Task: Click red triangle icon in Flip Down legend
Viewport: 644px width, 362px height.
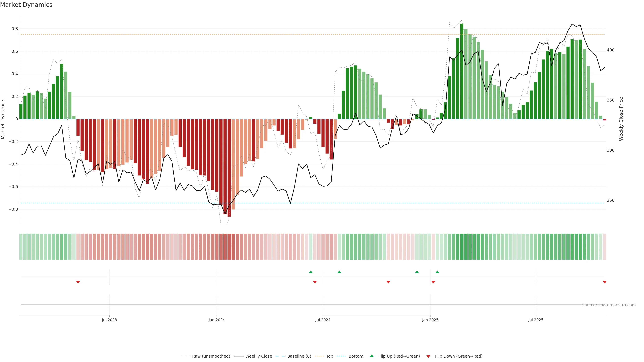Action: (x=428, y=356)
